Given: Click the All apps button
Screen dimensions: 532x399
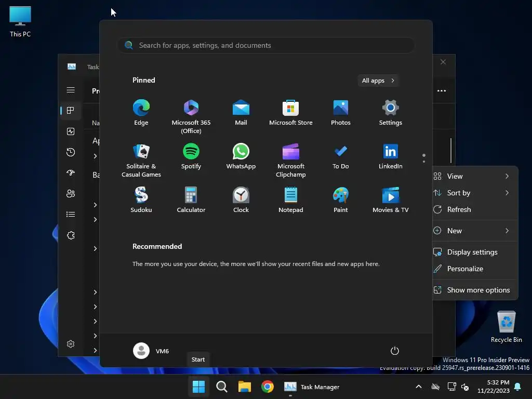Looking at the screenshot, I should [378, 81].
